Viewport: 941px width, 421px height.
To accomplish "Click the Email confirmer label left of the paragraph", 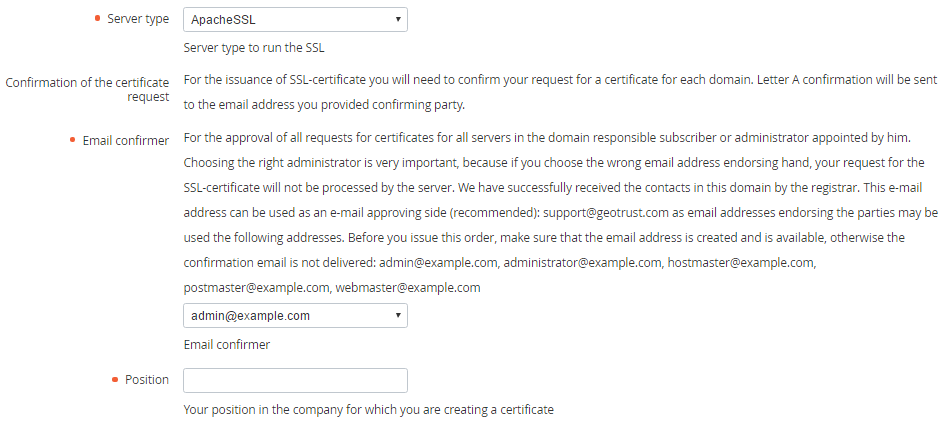I will pyautogui.click(x=125, y=140).
